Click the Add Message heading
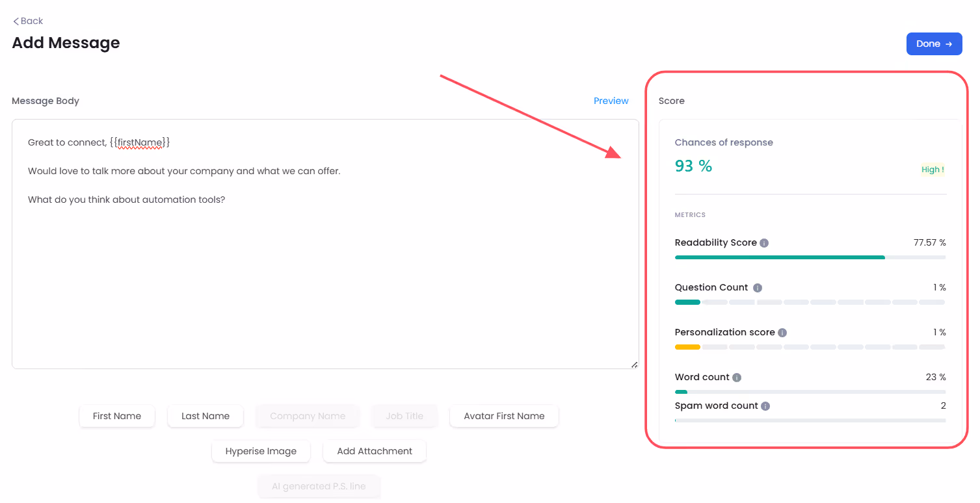 [66, 43]
